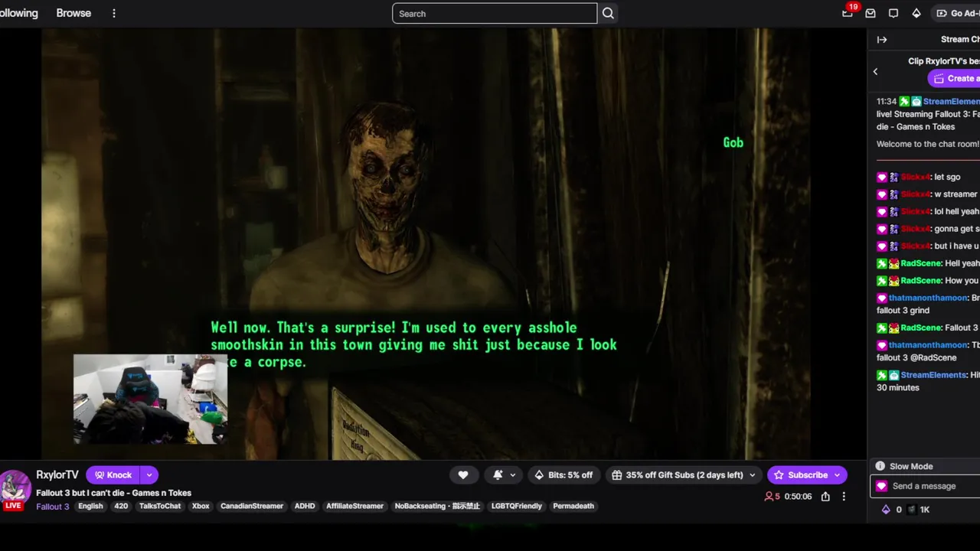Open the Fallout 3 game category link
The image size is (980, 551).
point(52,506)
